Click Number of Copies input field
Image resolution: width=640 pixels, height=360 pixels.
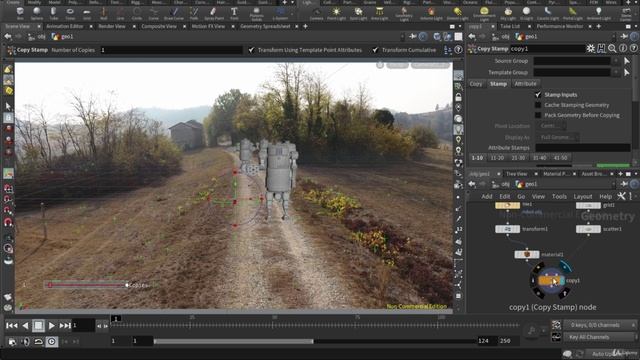(x=171, y=50)
